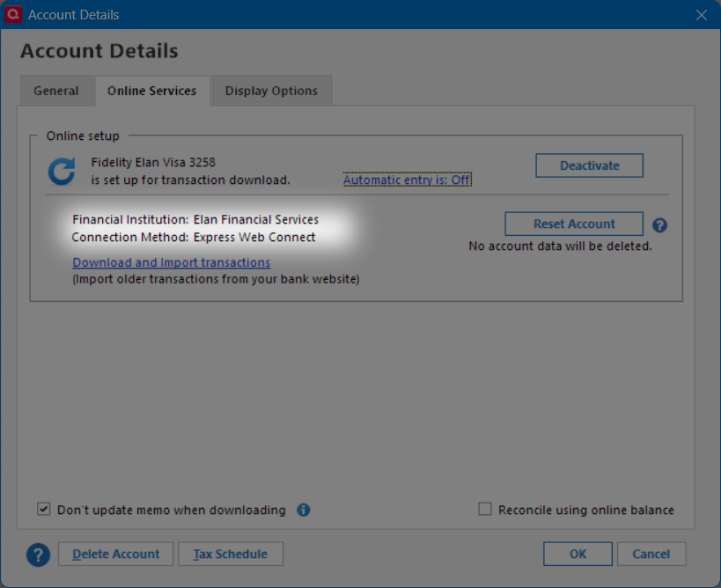Select the Online Services tab
The width and height of the screenshot is (721, 588).
[x=152, y=91]
